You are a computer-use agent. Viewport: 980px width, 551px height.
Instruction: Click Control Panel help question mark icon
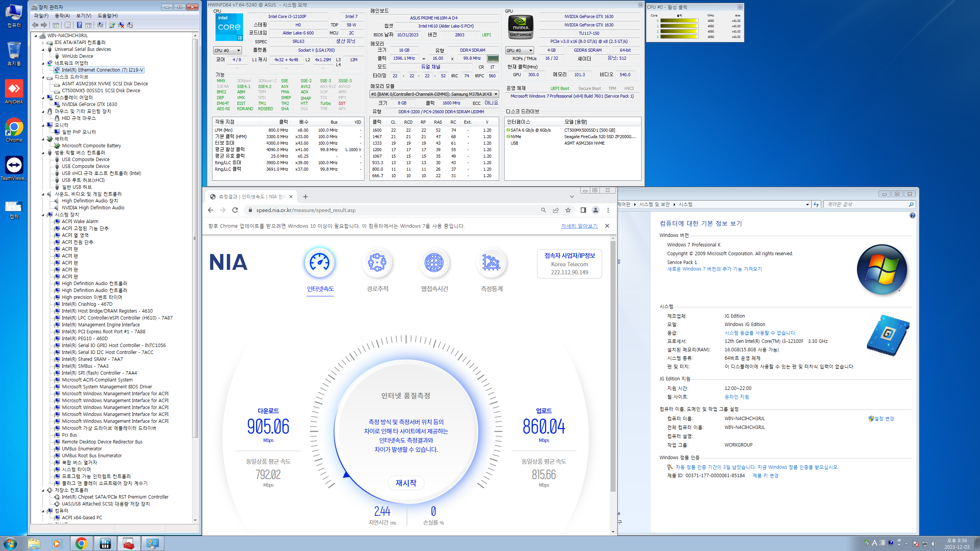click(913, 215)
